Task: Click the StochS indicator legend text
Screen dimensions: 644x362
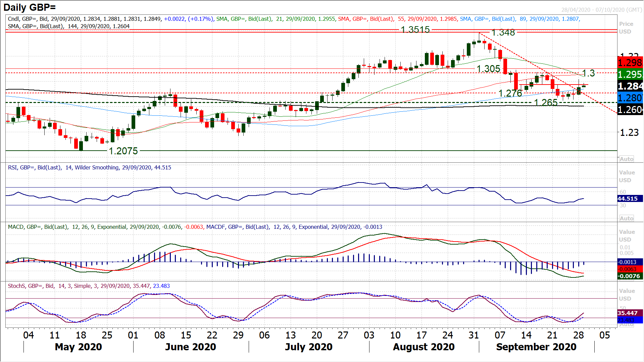Action: pos(89,286)
